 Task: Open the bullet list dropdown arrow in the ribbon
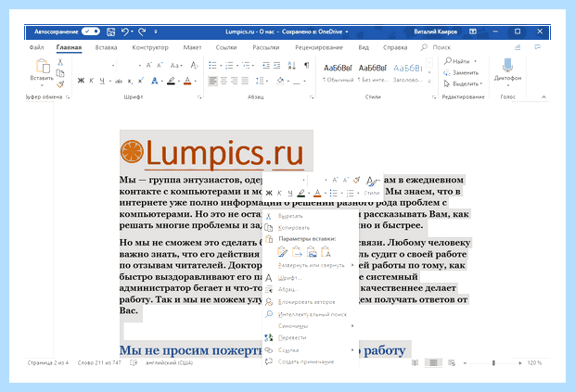click(221, 66)
